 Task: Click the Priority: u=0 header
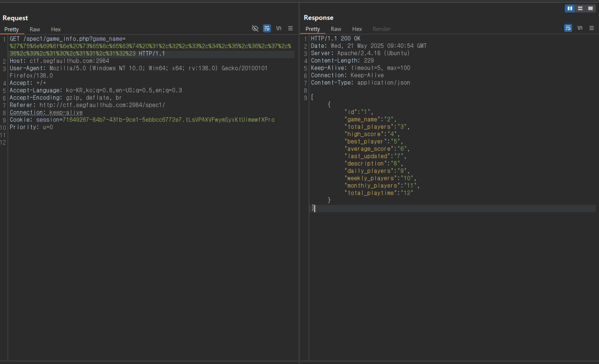(31, 127)
